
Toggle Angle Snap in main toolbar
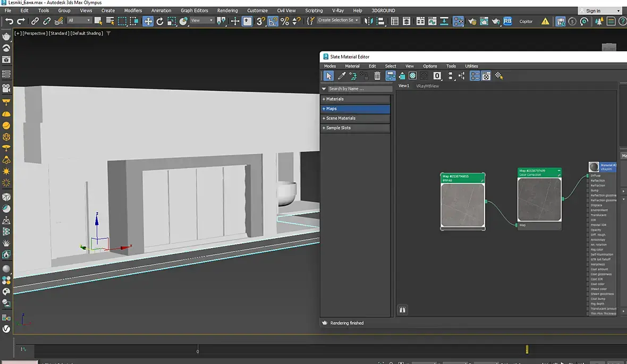(x=273, y=21)
